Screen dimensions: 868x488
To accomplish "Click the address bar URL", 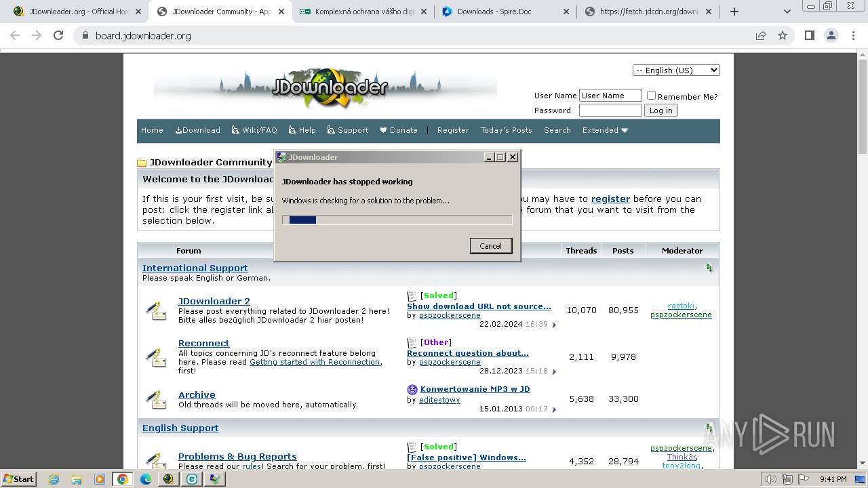I will 143,35.
